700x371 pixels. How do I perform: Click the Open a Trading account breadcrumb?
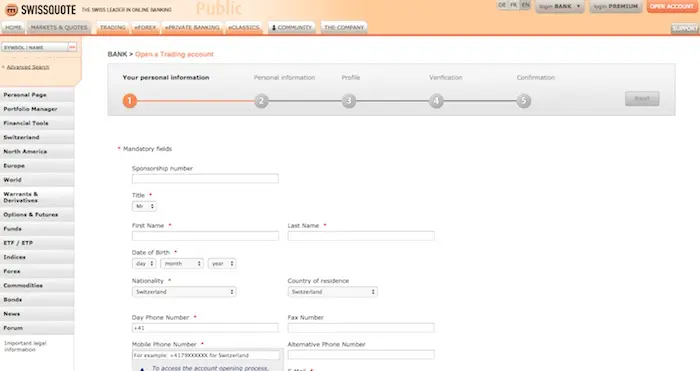pyautogui.click(x=174, y=54)
